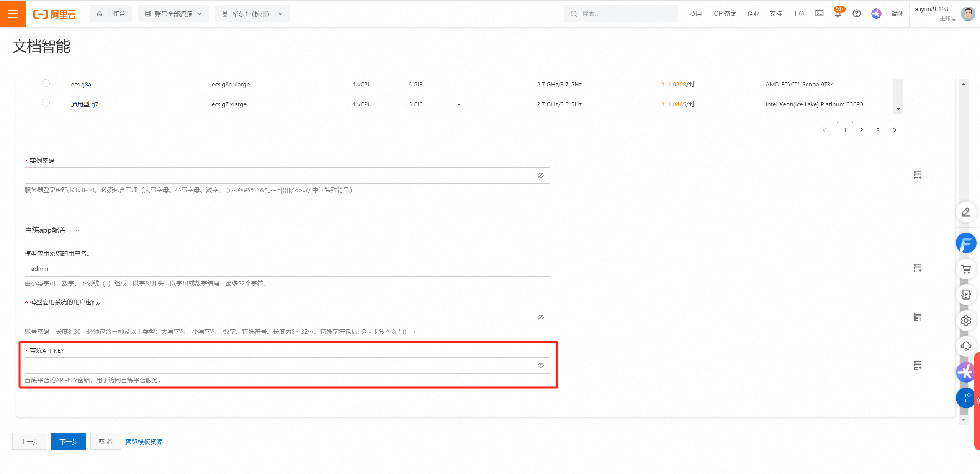Click the 下一步 button
980x474 pixels.
[x=69, y=441]
